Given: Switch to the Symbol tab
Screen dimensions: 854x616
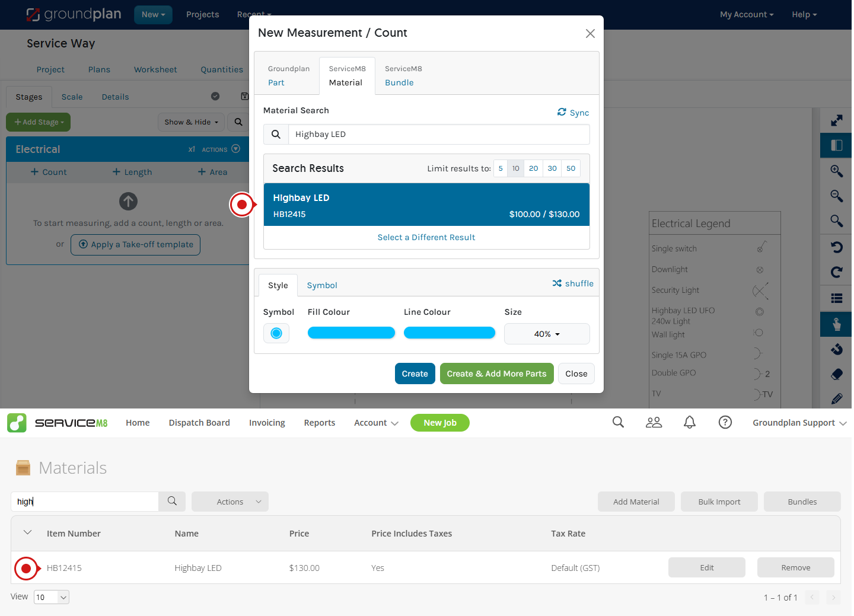Looking at the screenshot, I should (322, 285).
